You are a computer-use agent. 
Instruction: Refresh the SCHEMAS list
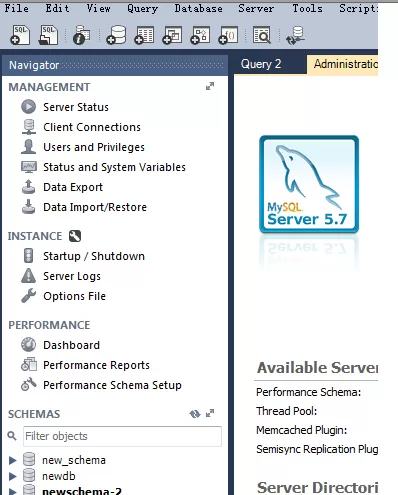click(195, 414)
